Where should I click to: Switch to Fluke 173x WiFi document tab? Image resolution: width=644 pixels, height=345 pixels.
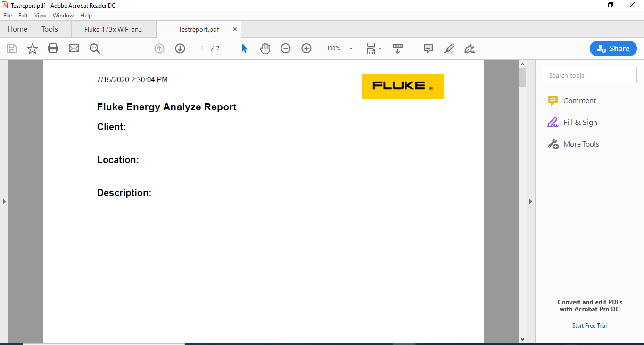tap(114, 29)
